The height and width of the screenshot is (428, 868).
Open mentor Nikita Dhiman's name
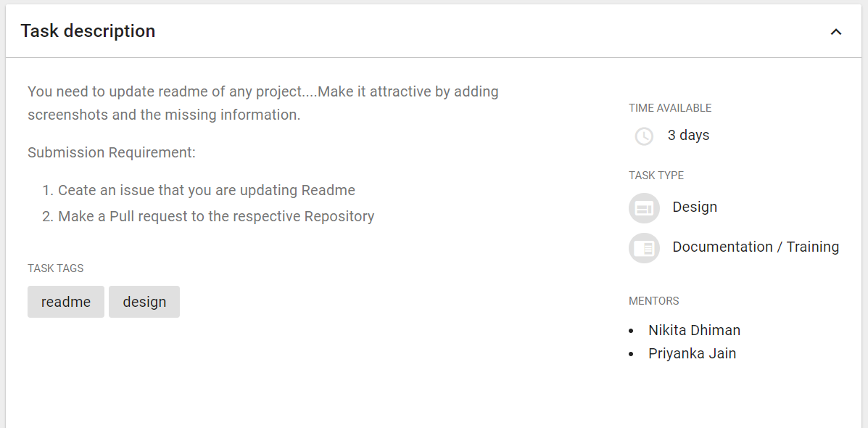click(694, 330)
